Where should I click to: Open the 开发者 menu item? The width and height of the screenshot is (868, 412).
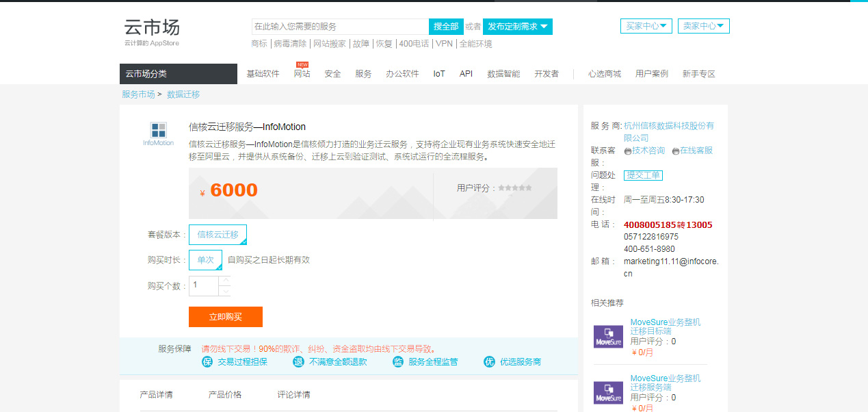tap(547, 74)
